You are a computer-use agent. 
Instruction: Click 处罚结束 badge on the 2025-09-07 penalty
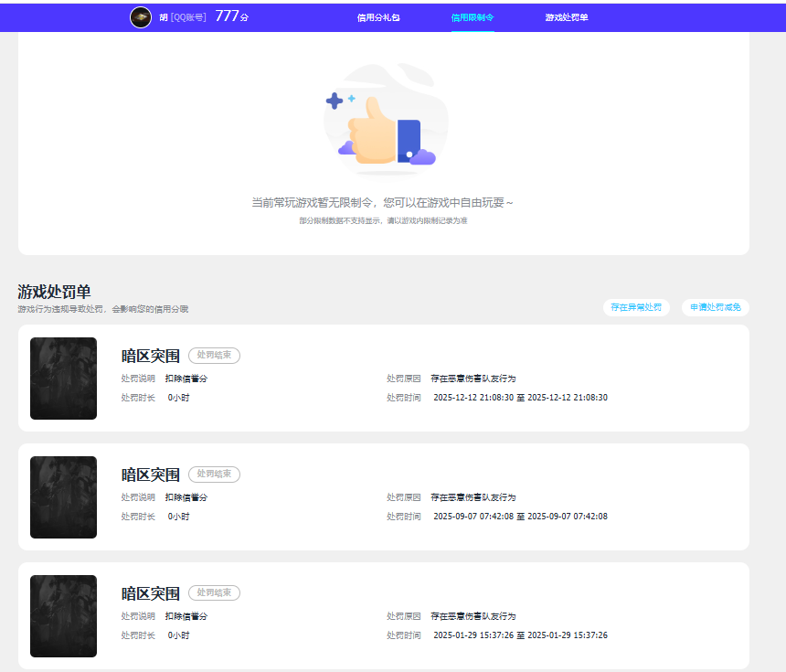(214, 475)
